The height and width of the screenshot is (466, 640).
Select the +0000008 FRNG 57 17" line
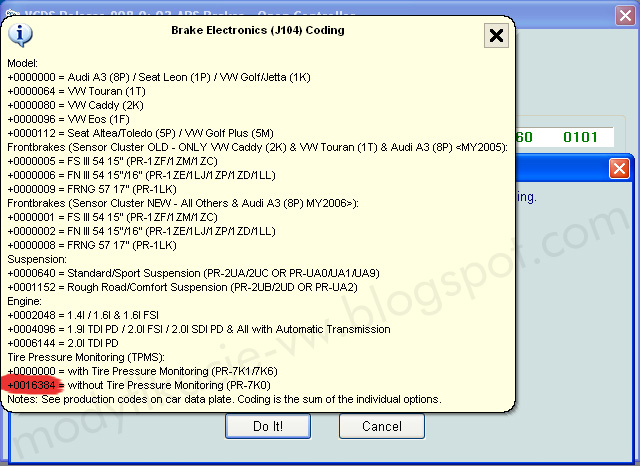[x=92, y=245]
